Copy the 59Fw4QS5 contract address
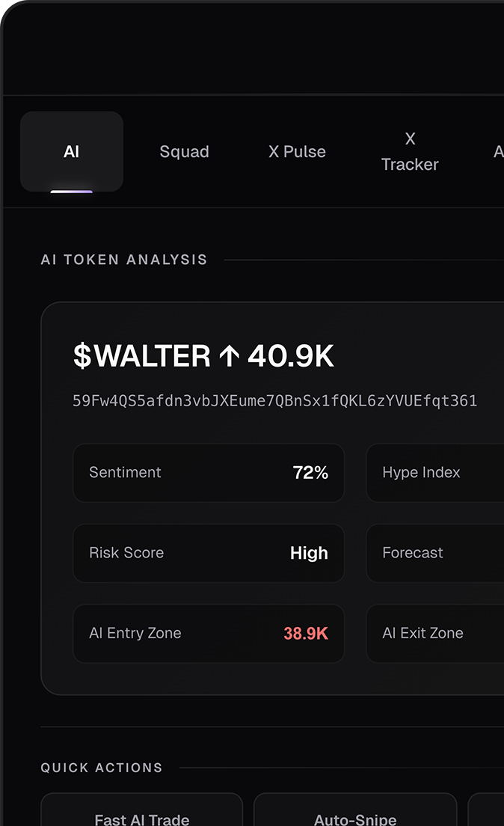 [x=274, y=401]
